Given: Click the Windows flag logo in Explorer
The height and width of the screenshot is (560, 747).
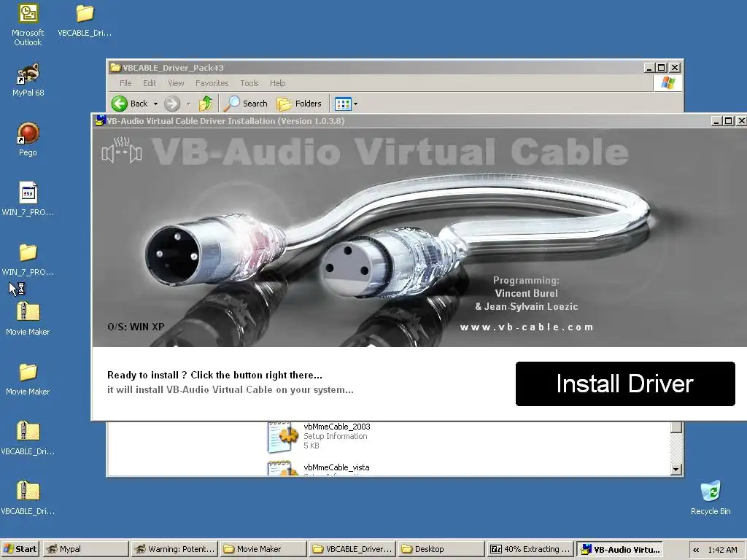Looking at the screenshot, I should click(667, 83).
